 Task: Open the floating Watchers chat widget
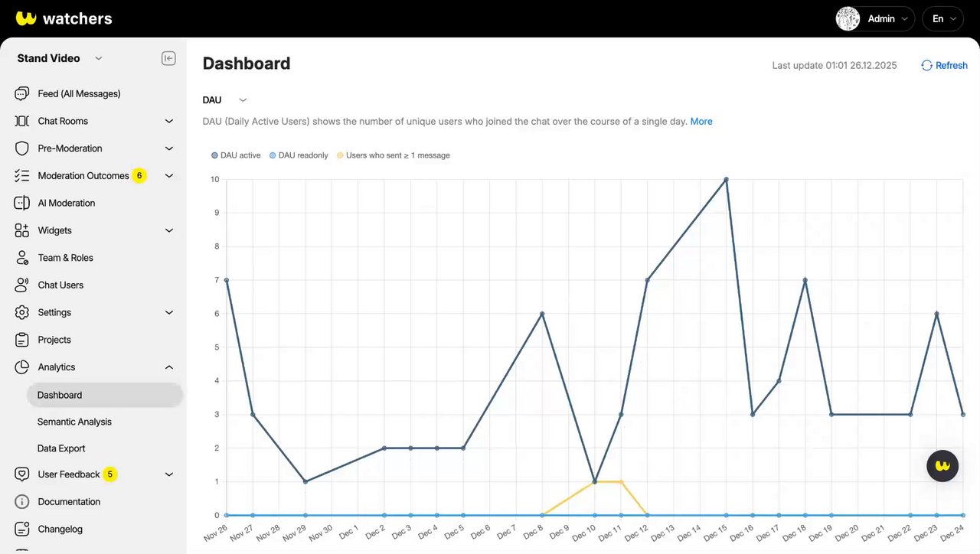pyautogui.click(x=942, y=465)
